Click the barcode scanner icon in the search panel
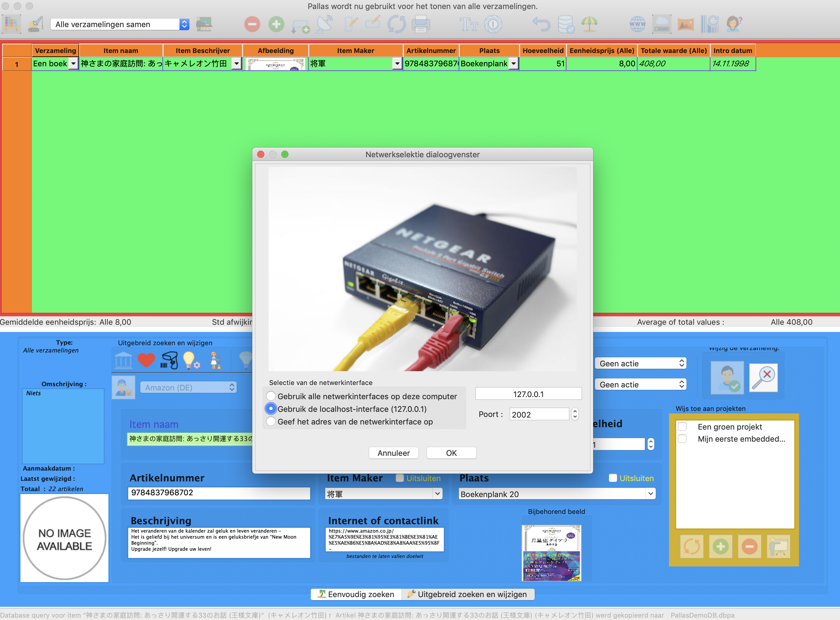Screen dimensions: 840x620 click(169, 360)
